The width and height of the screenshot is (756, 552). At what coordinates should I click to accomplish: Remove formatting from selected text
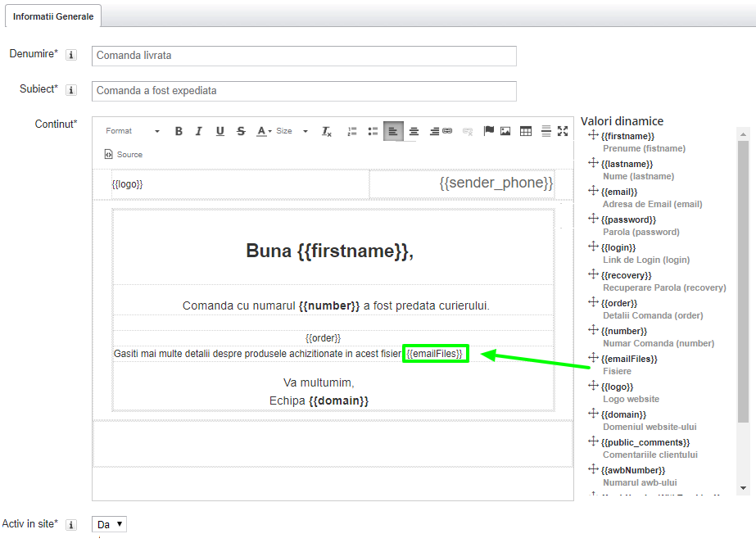(x=326, y=131)
